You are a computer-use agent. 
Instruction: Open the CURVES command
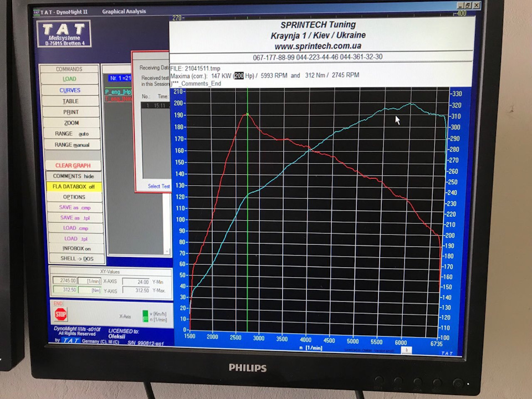pyautogui.click(x=70, y=90)
